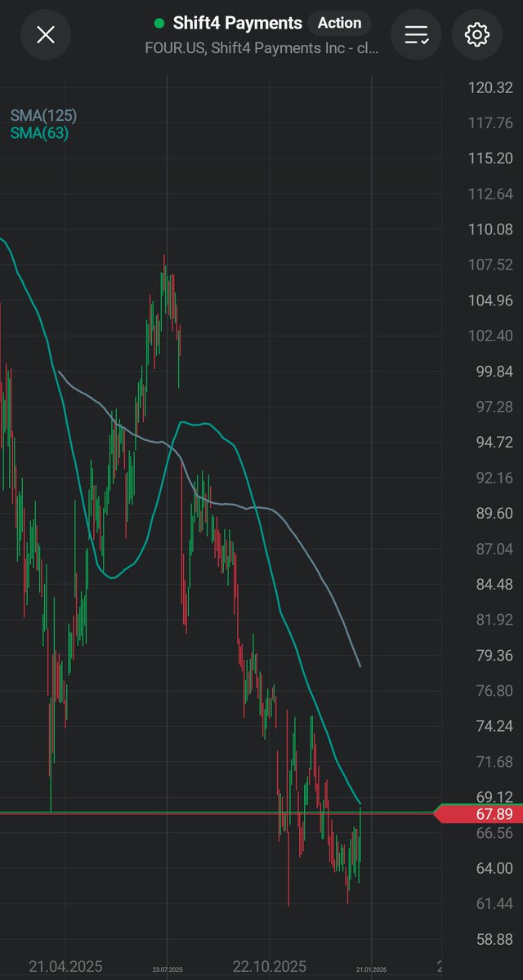
Task: Tap the 22.10.2025 date label
Action: click(x=269, y=966)
